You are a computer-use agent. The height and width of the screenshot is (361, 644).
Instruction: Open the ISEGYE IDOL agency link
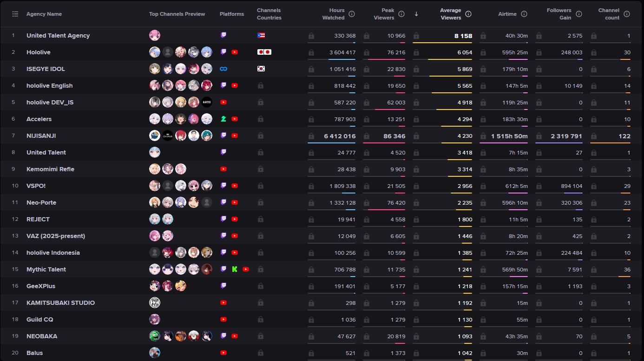tap(46, 69)
